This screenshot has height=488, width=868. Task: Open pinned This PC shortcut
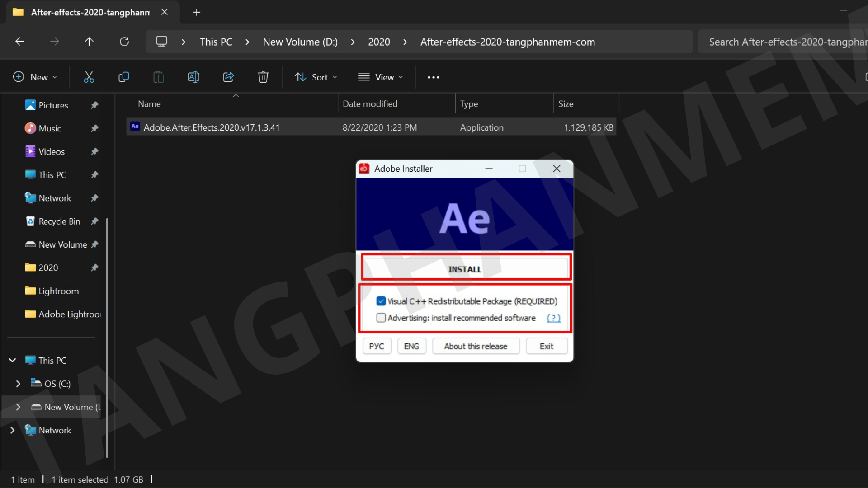tap(52, 175)
